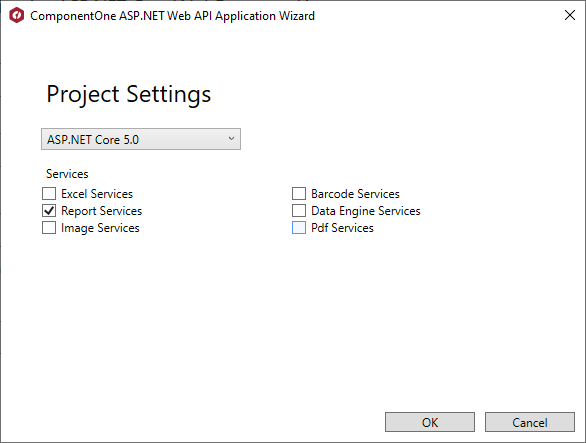Click the "Pdf Services" label text

coord(342,228)
